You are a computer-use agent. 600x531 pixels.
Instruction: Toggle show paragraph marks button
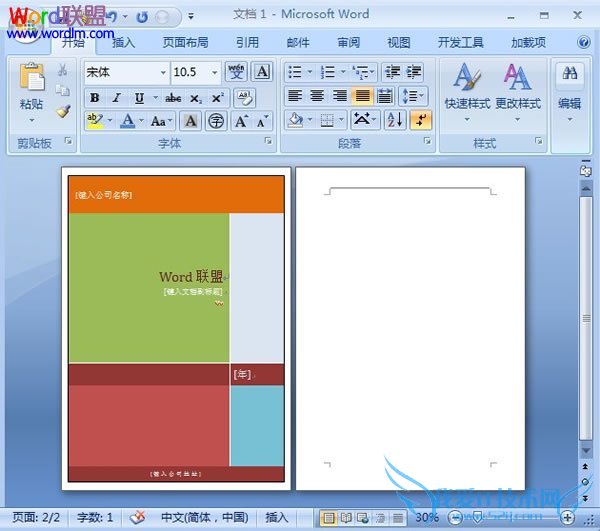coord(421,120)
